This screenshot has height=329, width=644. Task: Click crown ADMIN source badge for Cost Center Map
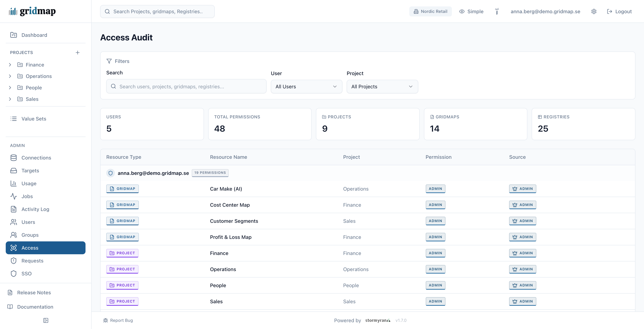point(523,205)
